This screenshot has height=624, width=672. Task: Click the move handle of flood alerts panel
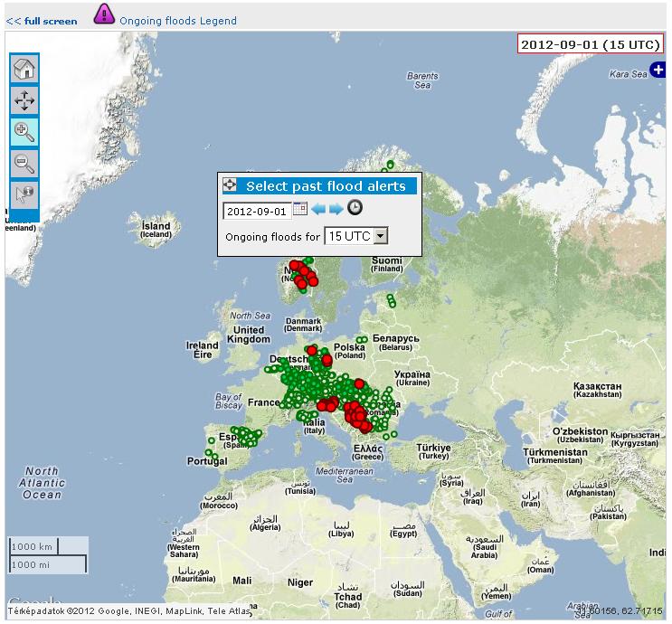click(230, 184)
